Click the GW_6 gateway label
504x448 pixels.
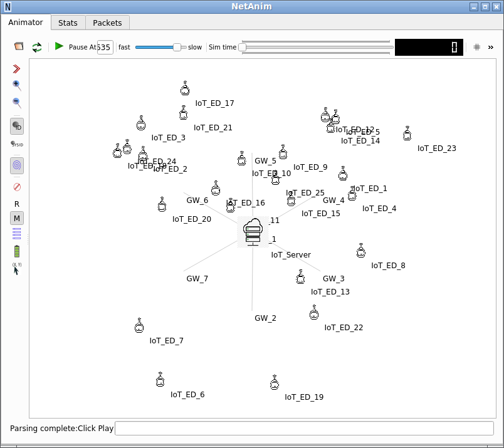click(x=197, y=201)
